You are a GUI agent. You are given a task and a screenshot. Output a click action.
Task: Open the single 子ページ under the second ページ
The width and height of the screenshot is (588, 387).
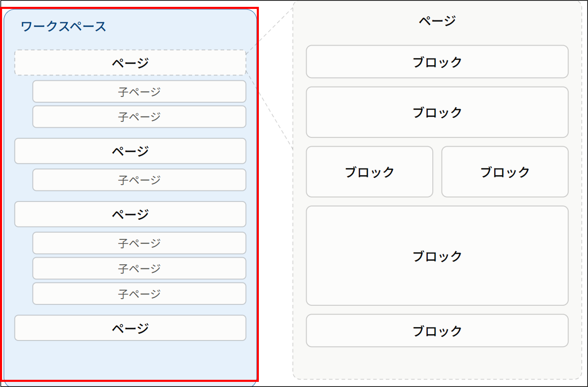pos(139,180)
